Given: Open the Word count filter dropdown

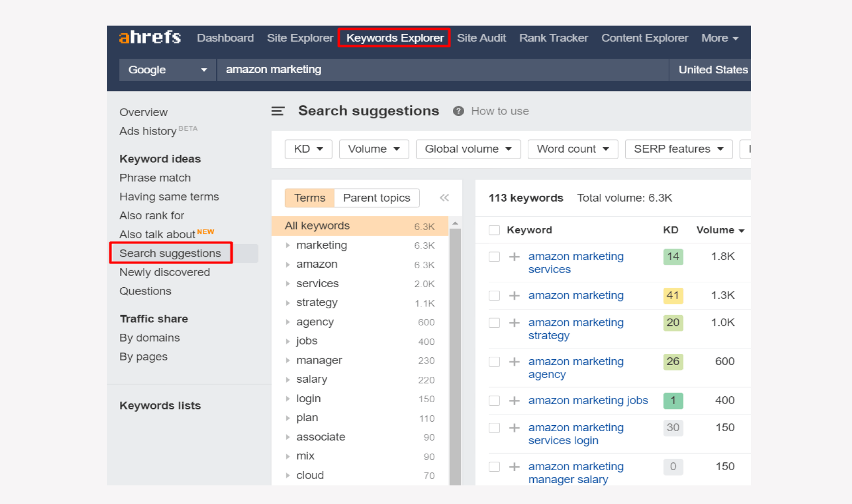Looking at the screenshot, I should pyautogui.click(x=573, y=149).
